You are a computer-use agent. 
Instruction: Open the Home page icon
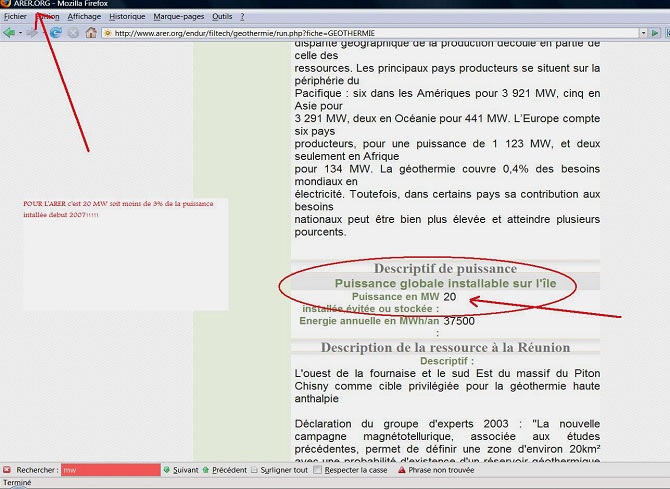[x=91, y=33]
